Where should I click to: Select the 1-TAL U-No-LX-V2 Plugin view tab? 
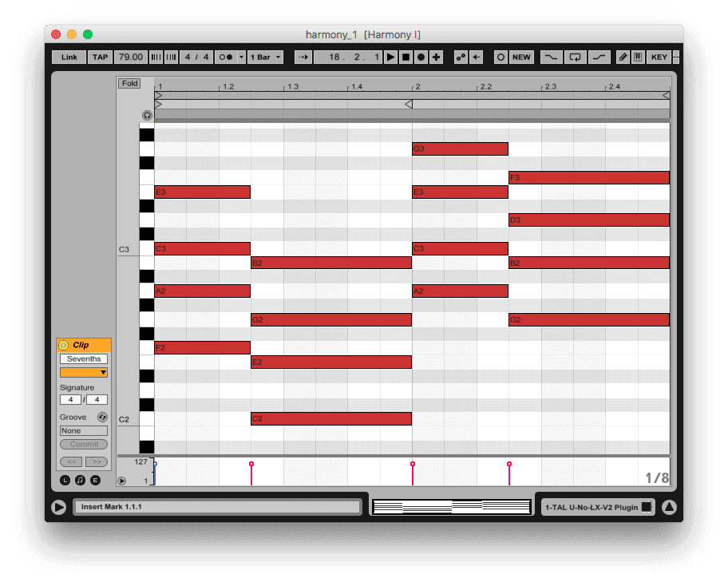tap(591, 507)
